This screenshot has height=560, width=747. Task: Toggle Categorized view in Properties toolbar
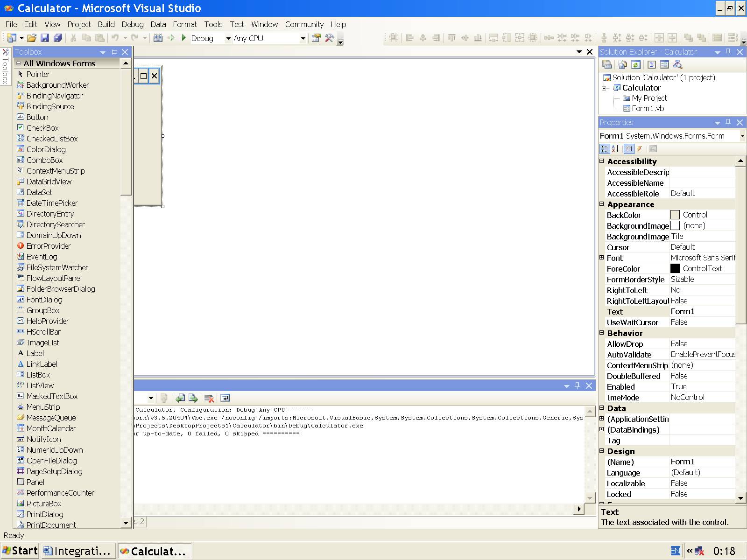tap(605, 149)
